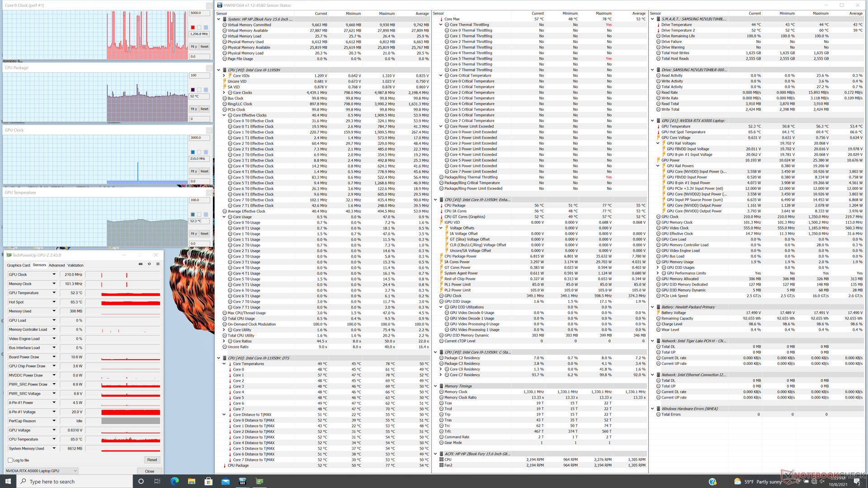Open GPU-Z hamburger menu icon
Viewport: 868px width, 488px height.
click(x=158, y=264)
